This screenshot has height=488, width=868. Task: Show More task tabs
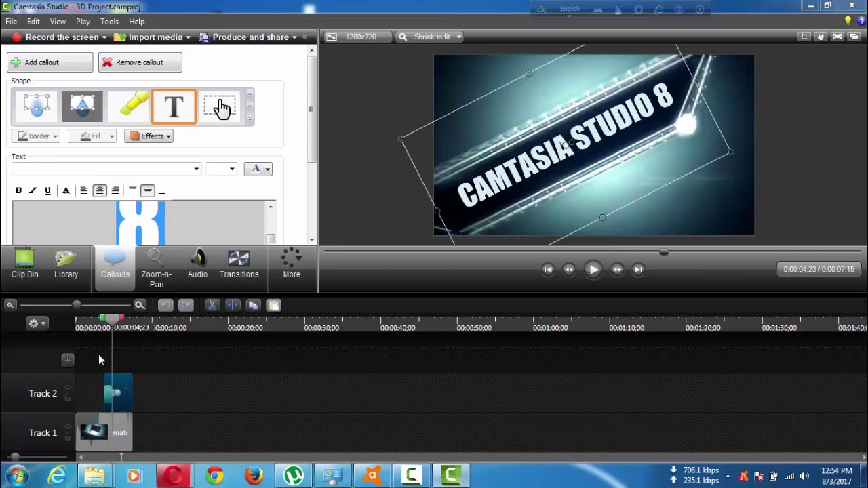[x=292, y=264]
